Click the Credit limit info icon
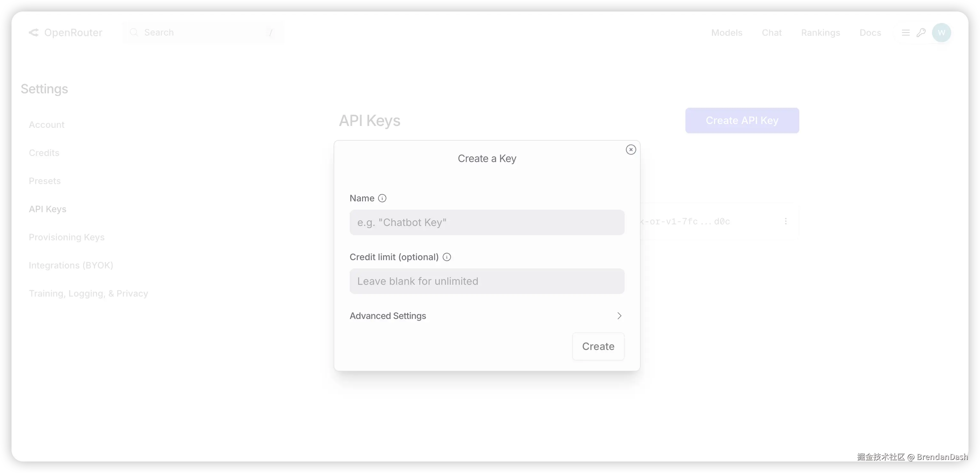 (x=447, y=257)
